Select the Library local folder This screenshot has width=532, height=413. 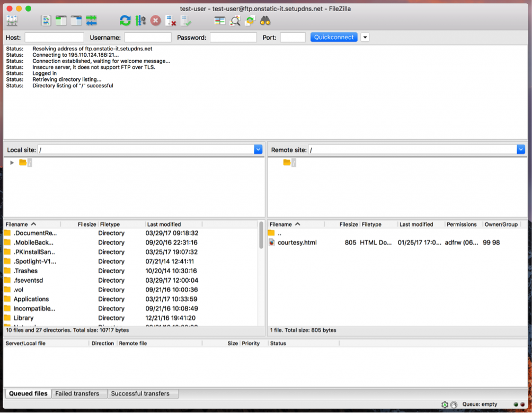[130, 318]
